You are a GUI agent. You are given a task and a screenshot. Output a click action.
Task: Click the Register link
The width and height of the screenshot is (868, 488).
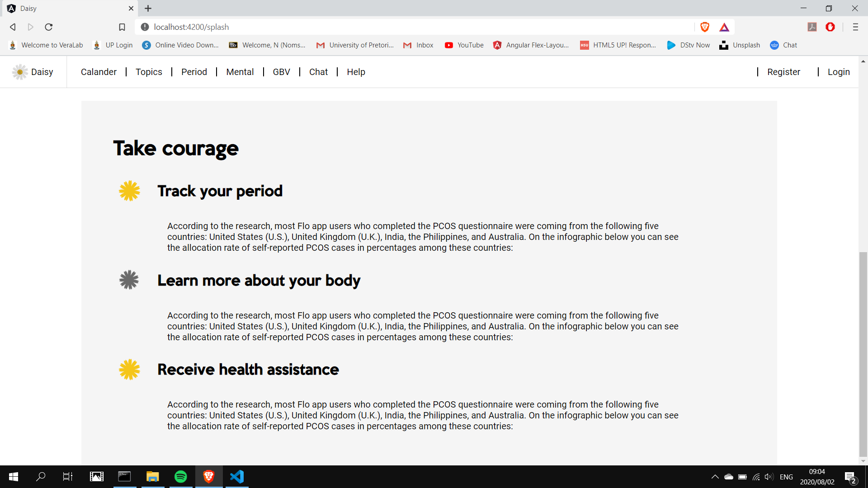click(x=783, y=72)
